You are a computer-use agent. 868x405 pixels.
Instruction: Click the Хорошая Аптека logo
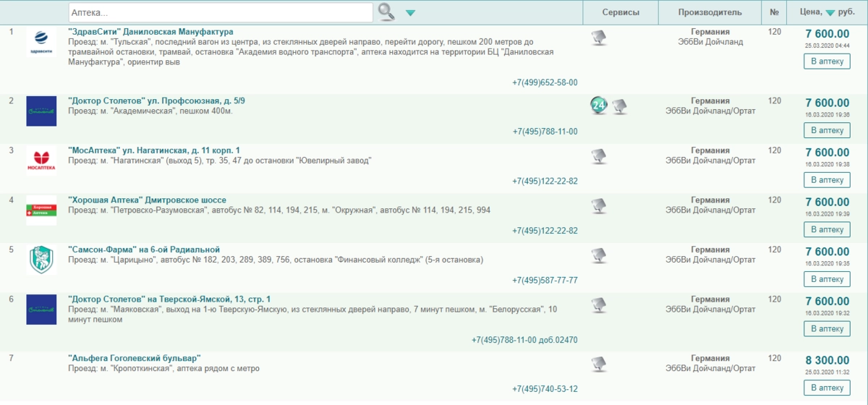(41, 210)
